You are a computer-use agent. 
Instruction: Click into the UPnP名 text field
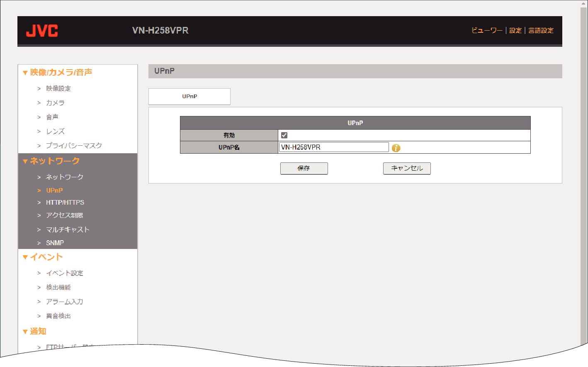click(x=334, y=147)
